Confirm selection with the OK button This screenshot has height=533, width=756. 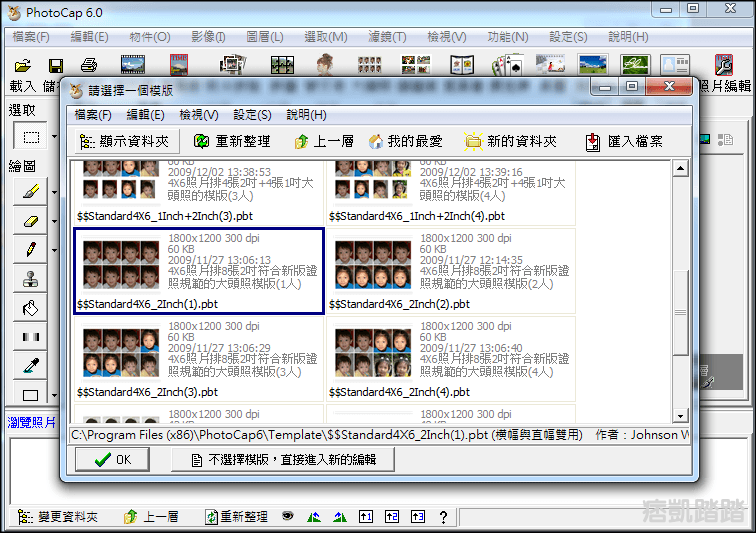112,459
